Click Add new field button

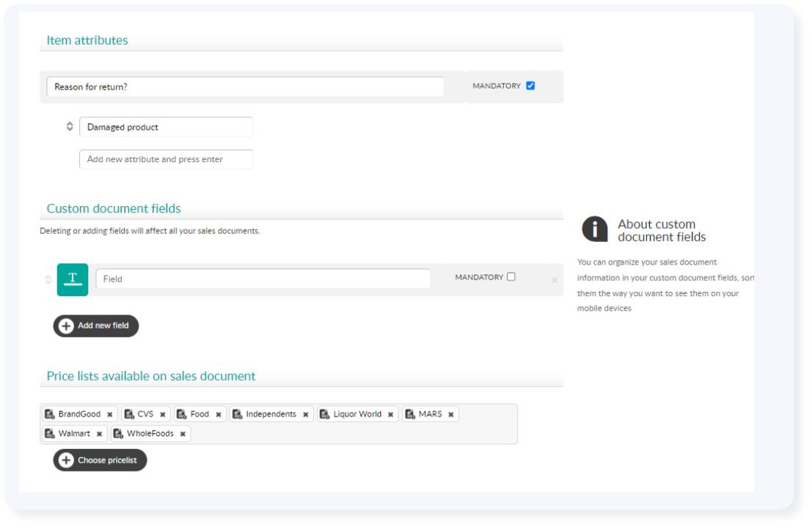tap(96, 326)
